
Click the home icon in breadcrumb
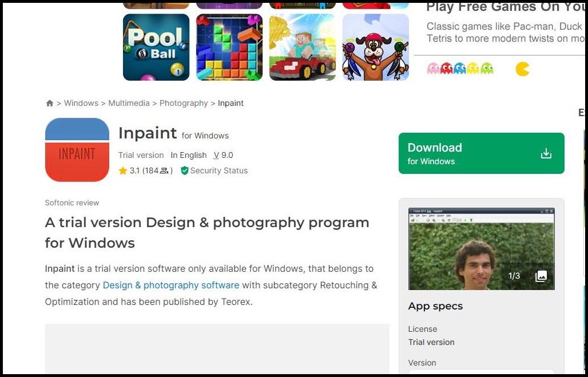click(x=50, y=104)
